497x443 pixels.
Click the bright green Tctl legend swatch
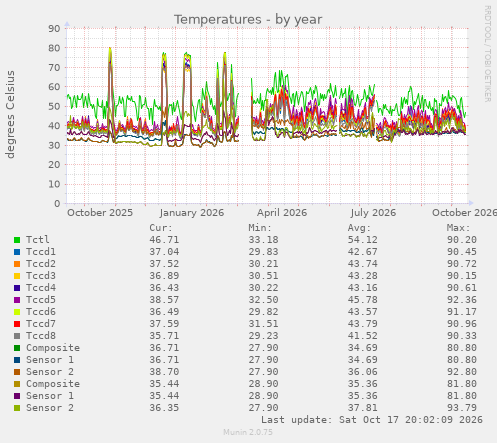click(x=17, y=240)
